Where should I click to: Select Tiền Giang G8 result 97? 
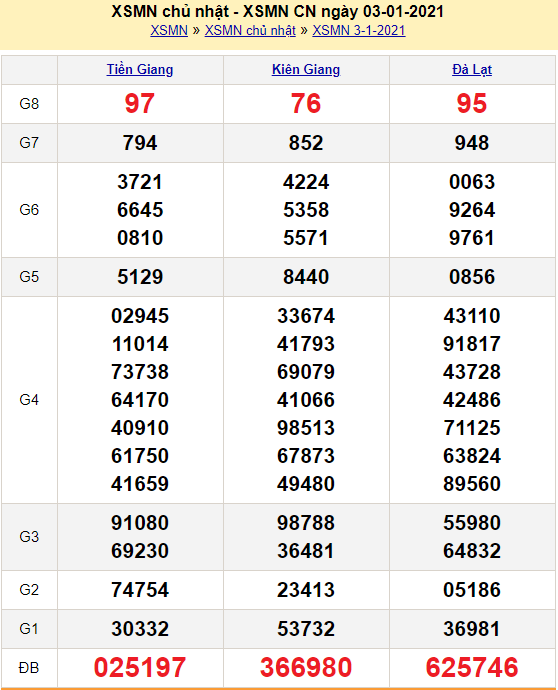point(140,104)
